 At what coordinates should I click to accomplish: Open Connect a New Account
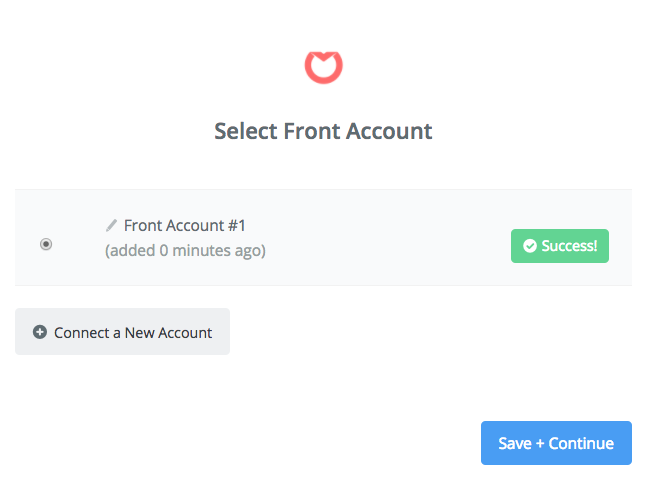click(x=123, y=332)
